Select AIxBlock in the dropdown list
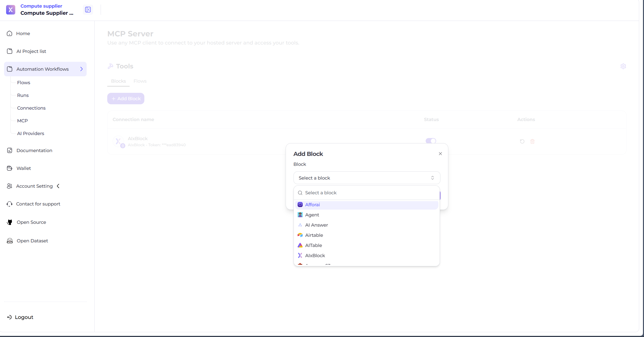Screen dimensions: 644x337 coord(315,256)
